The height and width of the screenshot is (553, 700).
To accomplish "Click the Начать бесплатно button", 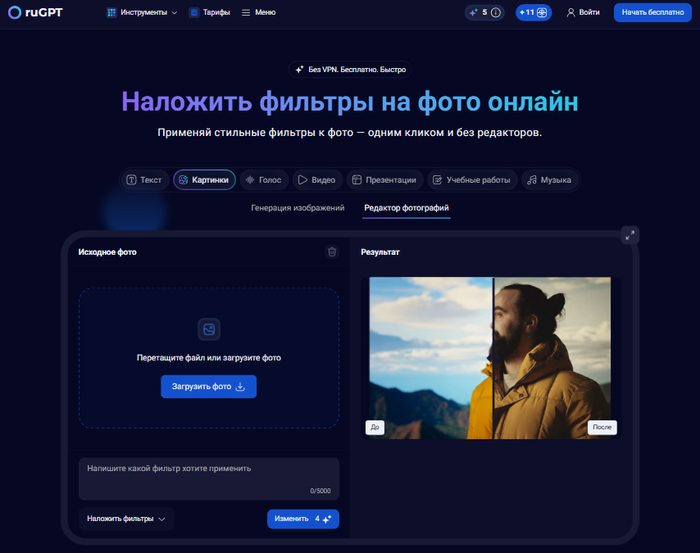I will pos(652,13).
